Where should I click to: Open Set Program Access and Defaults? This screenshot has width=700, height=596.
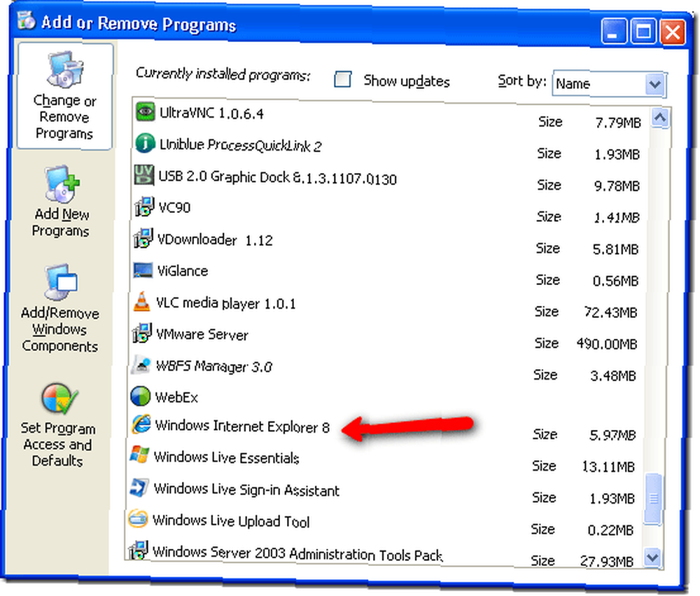pyautogui.click(x=57, y=425)
